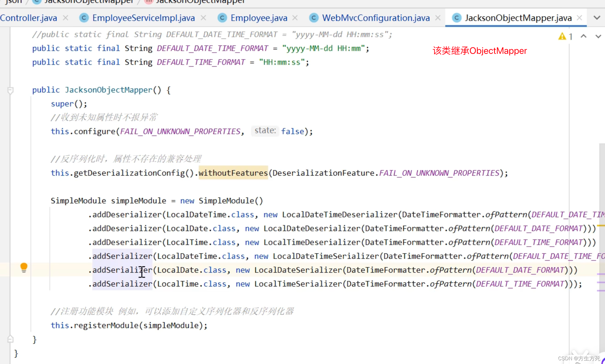Click the yellow warning stripe in error gutter
The image size is (605, 364).
pyautogui.click(x=601, y=226)
